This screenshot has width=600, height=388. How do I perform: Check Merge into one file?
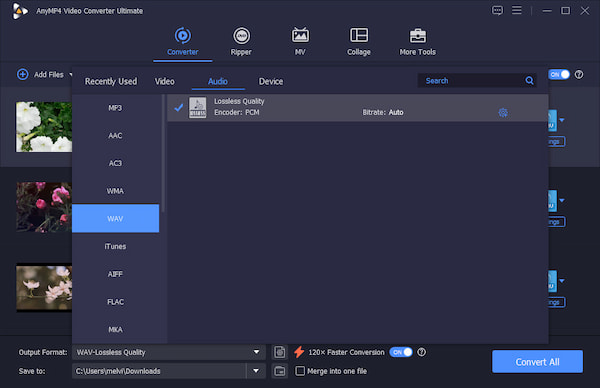[x=300, y=371]
